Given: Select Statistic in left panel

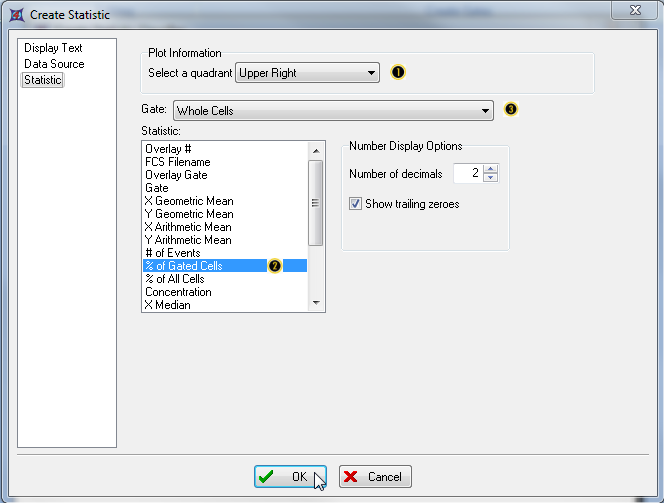Looking at the screenshot, I should [x=42, y=80].
